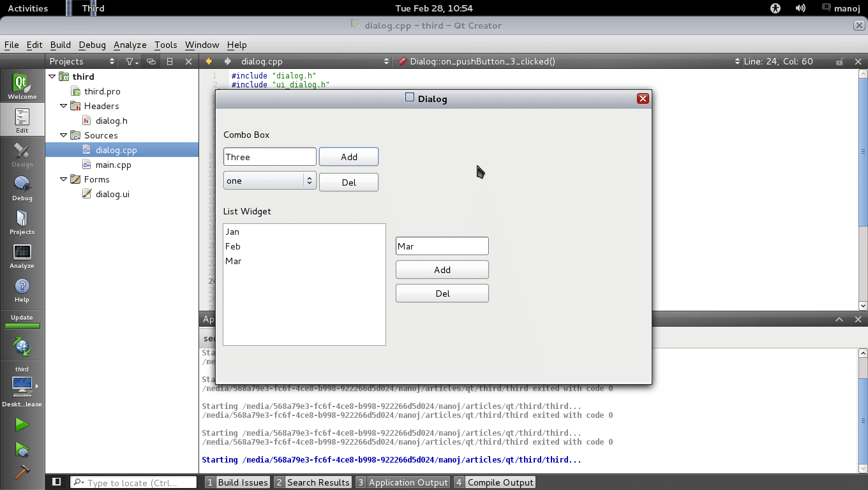This screenshot has height=490, width=868.
Task: Toggle the left sidebar visibility button
Action: (56, 482)
